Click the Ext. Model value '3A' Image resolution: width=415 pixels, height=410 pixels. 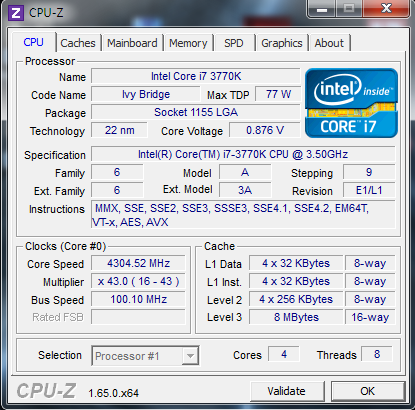(x=245, y=190)
